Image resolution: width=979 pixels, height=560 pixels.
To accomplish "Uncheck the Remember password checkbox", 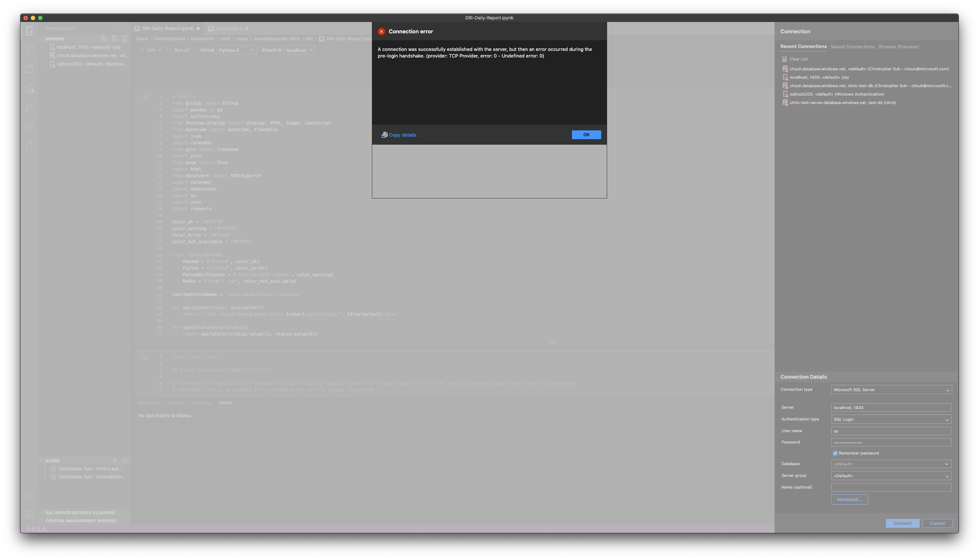I will coord(835,453).
